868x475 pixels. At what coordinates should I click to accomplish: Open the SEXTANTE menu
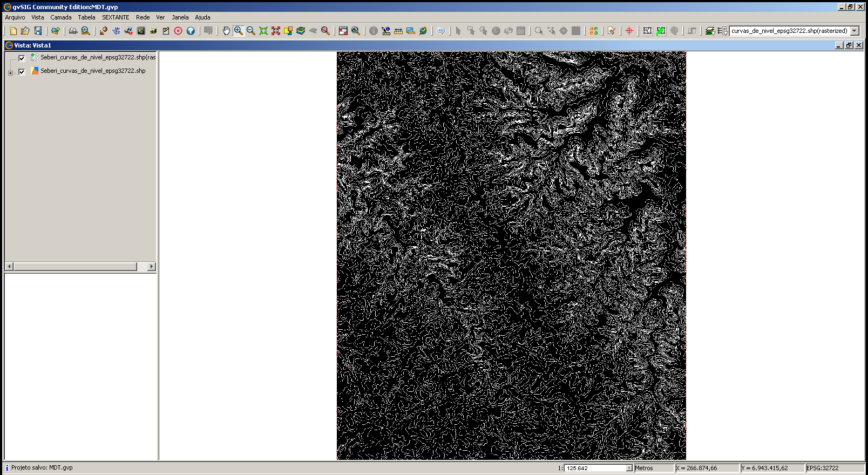pos(116,17)
